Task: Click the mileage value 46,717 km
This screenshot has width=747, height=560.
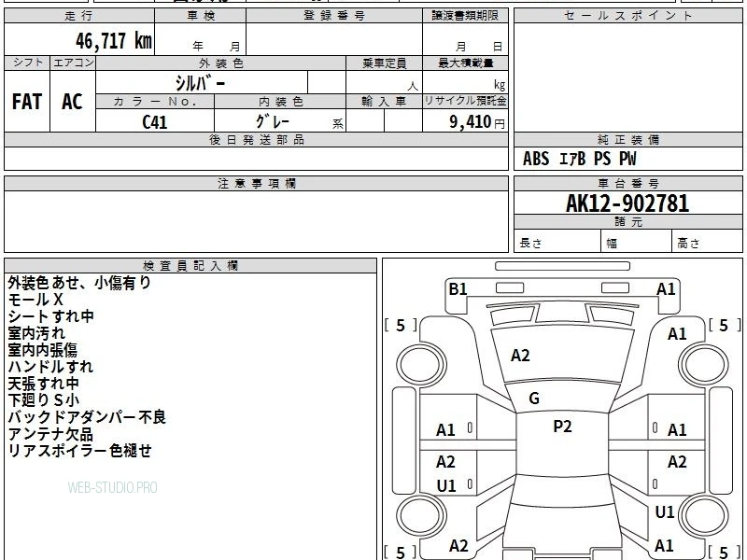Action: pyautogui.click(x=113, y=41)
